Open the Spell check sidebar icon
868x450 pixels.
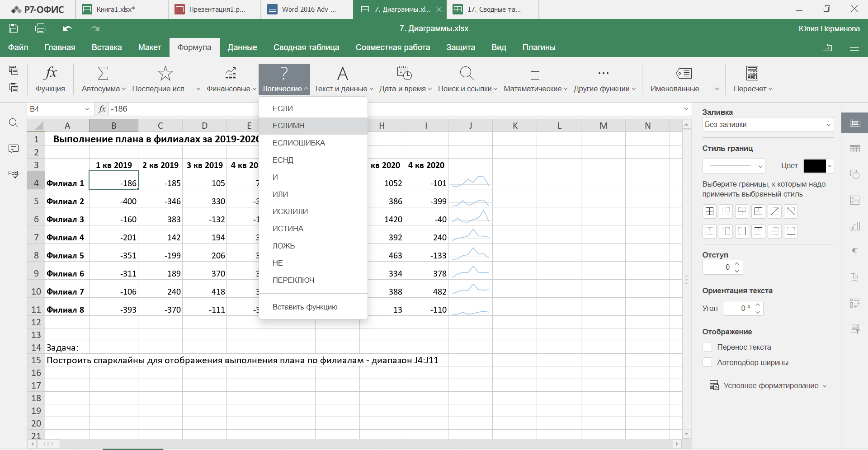point(14,174)
